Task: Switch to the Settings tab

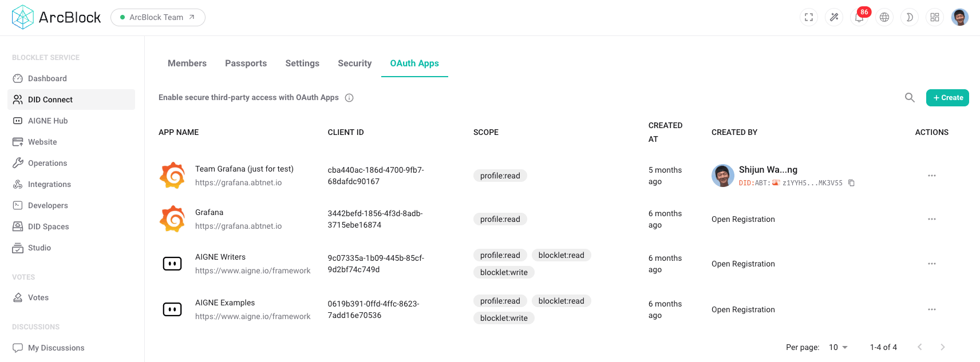Action: [x=302, y=63]
